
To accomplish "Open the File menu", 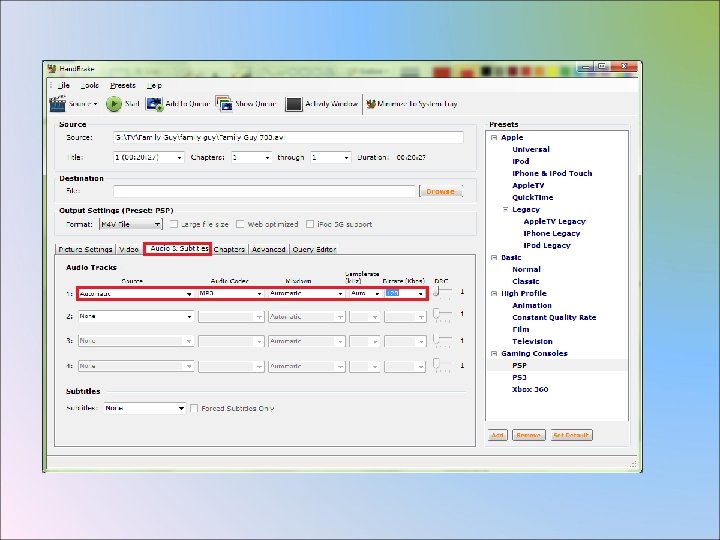I will pos(64,85).
